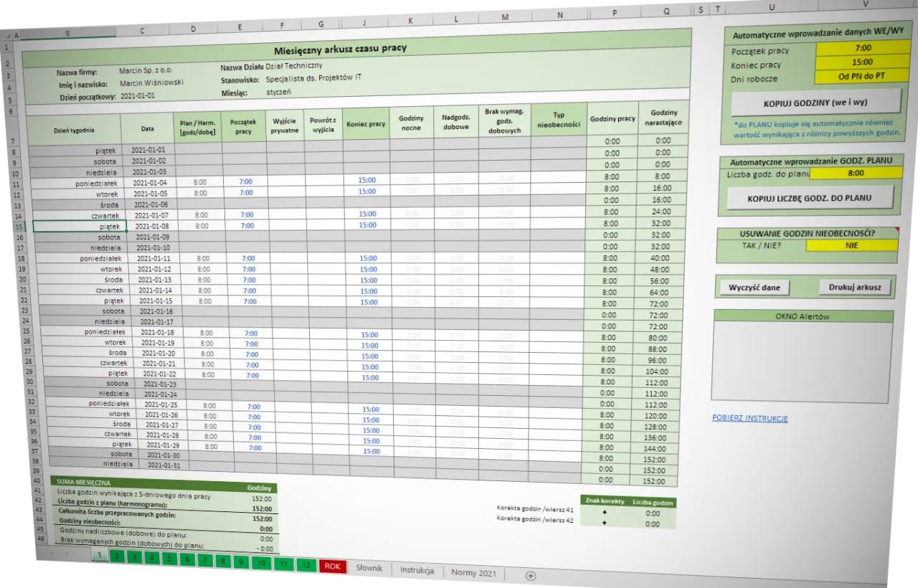Screen dimensions: 918x588
Task: Switch to the Normy 2021 sheet tab
Action: pyautogui.click(x=473, y=573)
